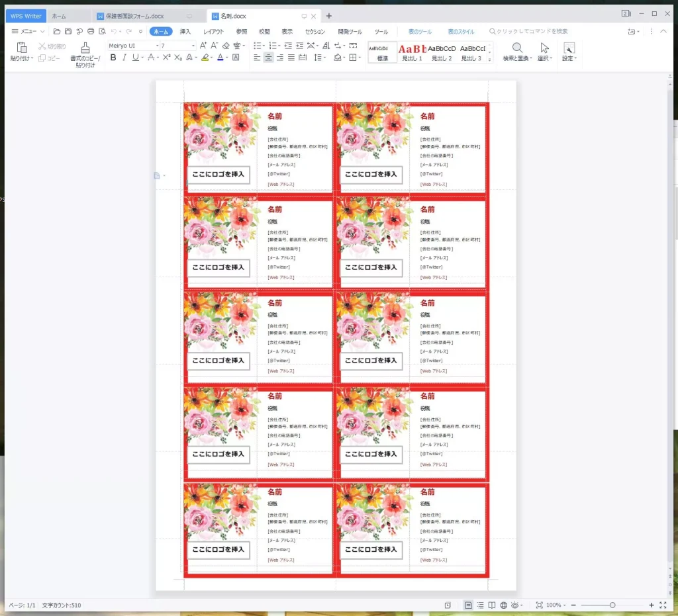Click the clear formatting eraser icon
678x616 pixels.
pyautogui.click(x=226, y=46)
